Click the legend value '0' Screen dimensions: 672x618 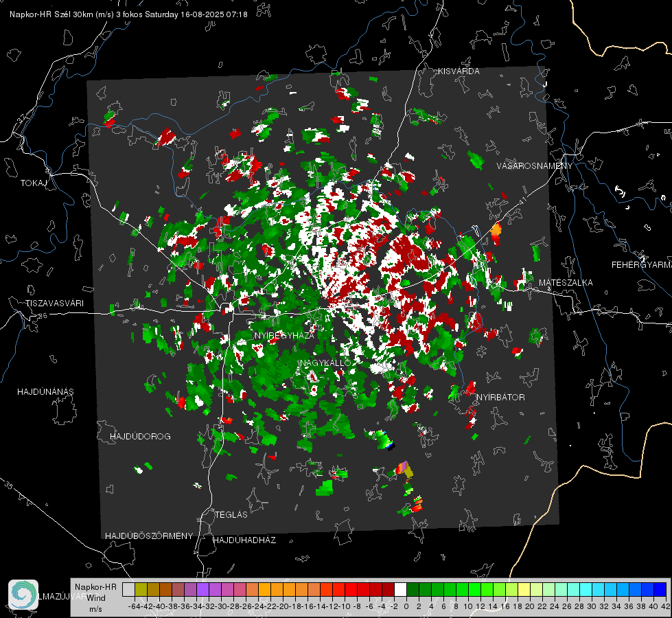[x=406, y=606]
